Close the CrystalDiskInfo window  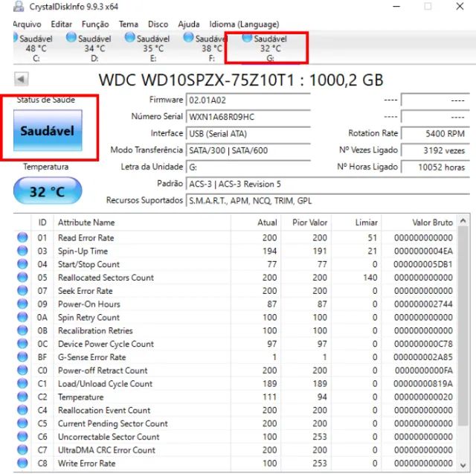coord(460,6)
